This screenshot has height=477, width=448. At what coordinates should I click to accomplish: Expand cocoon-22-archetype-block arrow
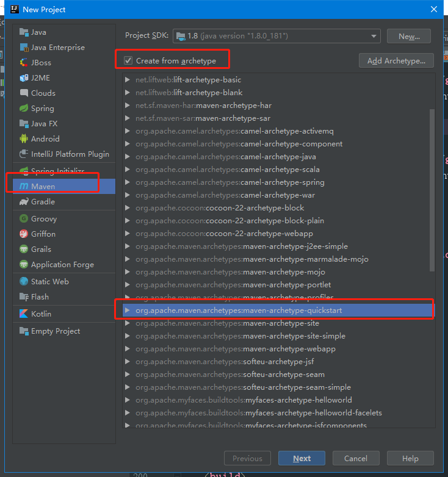click(x=128, y=208)
